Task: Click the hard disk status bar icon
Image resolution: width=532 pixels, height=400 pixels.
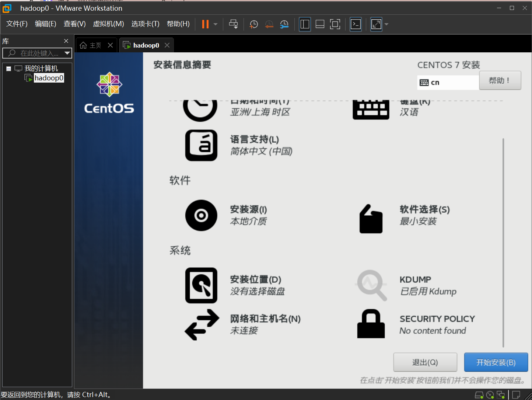Action: click(x=479, y=395)
